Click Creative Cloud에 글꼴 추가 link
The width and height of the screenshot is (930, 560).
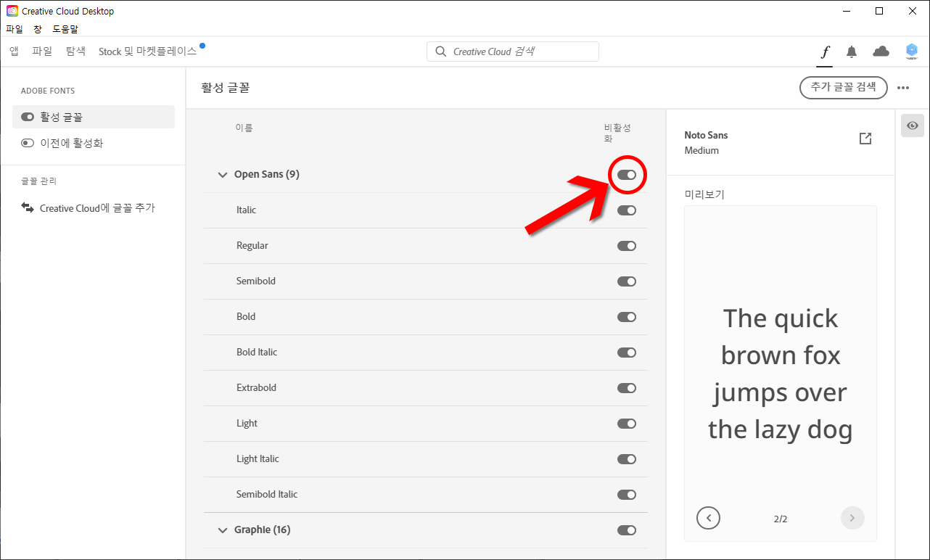(97, 208)
